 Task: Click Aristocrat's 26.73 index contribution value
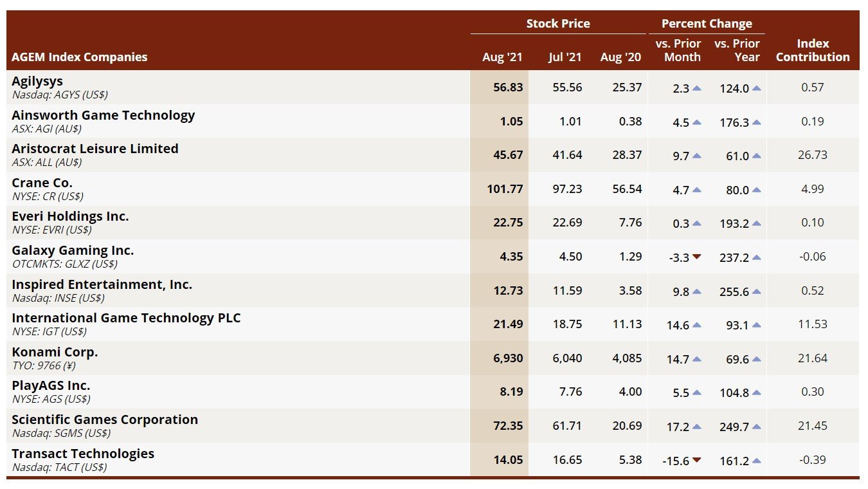[812, 155]
